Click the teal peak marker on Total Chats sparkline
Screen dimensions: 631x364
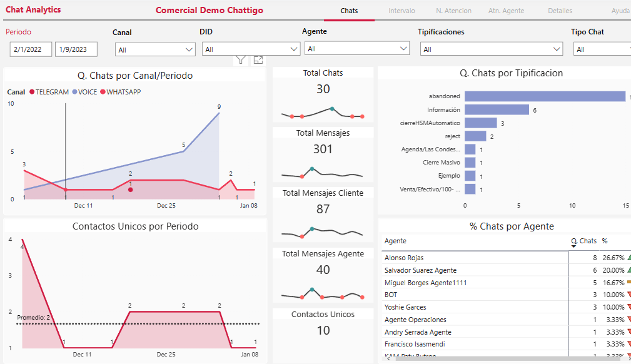coord(332,109)
